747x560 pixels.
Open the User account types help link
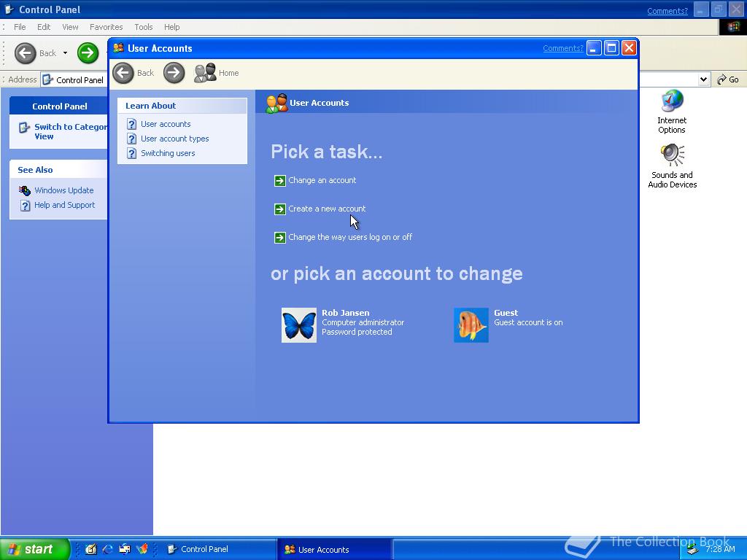175,139
